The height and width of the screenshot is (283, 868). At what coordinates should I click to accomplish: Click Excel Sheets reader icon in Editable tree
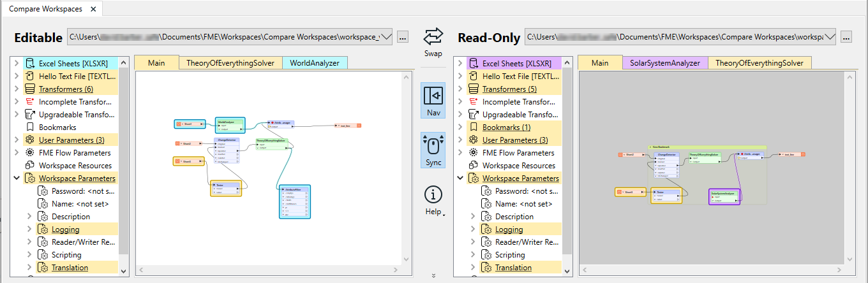[x=29, y=64]
